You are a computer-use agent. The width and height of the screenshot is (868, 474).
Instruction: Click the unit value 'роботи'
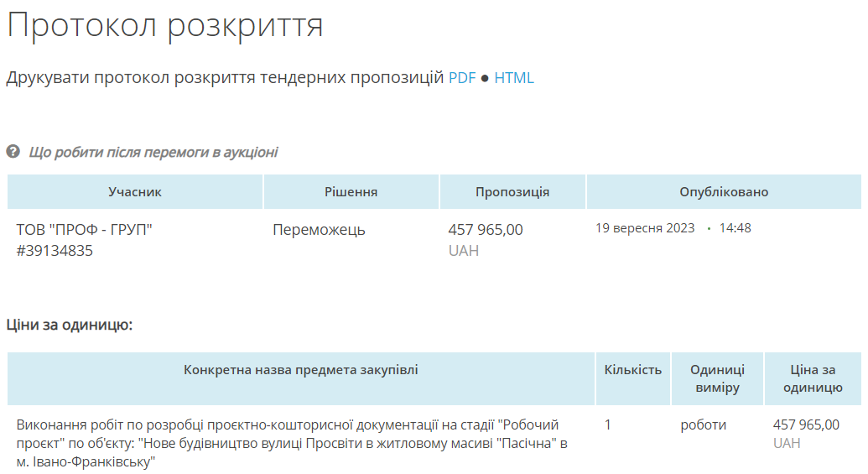click(x=703, y=425)
